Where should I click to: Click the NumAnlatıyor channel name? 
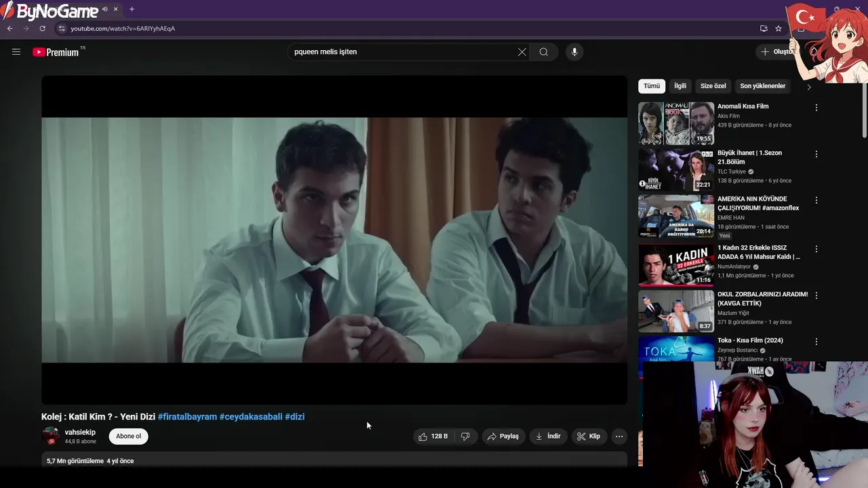tap(734, 267)
